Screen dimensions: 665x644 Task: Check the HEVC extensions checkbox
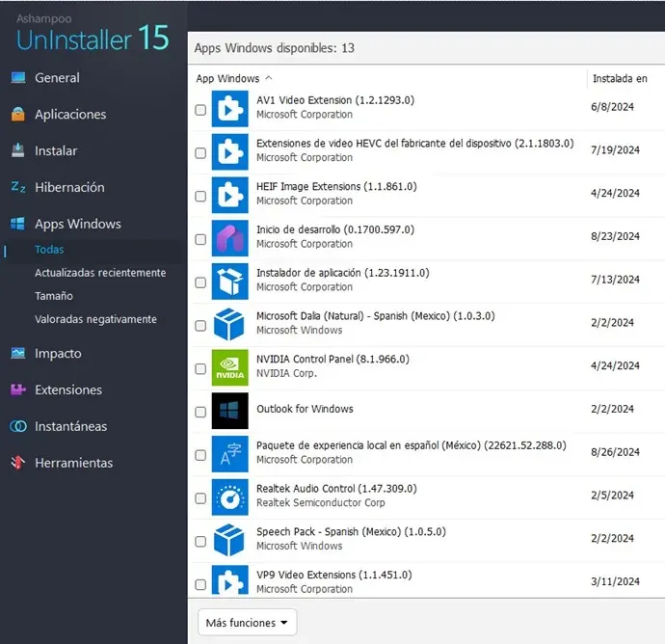point(200,152)
